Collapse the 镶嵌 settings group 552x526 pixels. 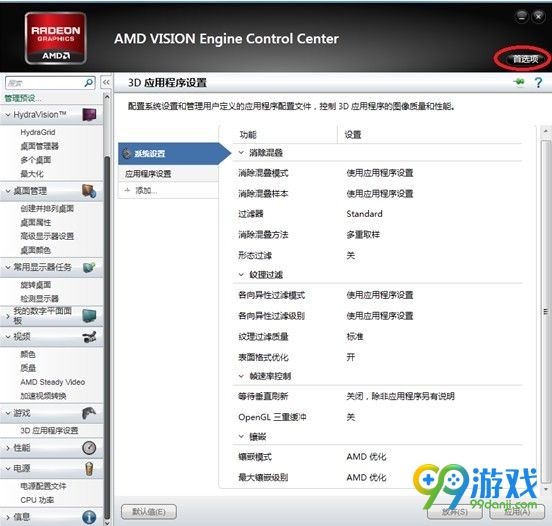click(x=241, y=437)
